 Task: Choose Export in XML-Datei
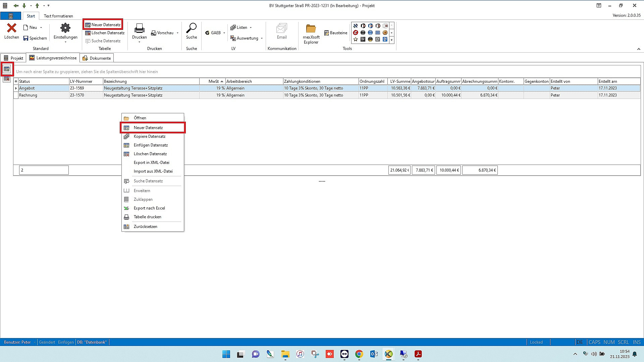(153, 163)
